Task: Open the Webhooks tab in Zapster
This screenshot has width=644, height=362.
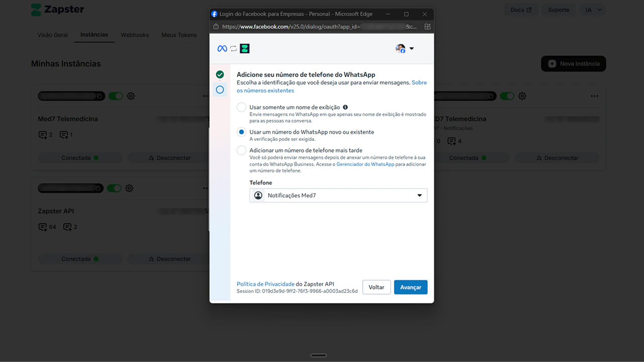Action: coord(135,35)
